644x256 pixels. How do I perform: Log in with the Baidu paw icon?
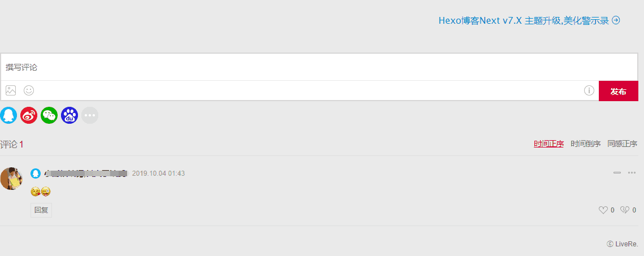click(x=69, y=115)
